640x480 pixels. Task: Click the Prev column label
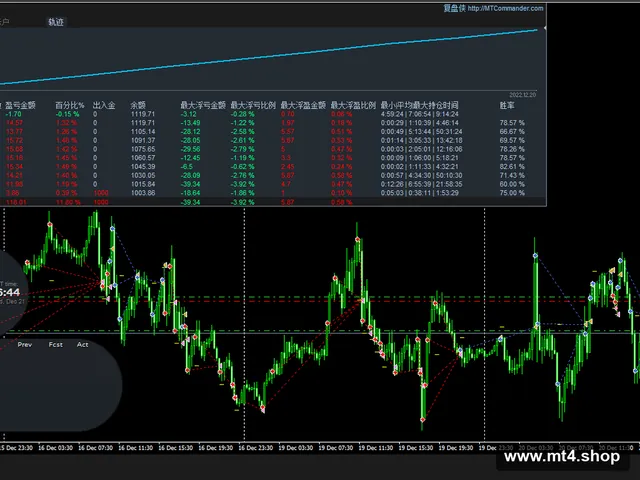pos(25,344)
